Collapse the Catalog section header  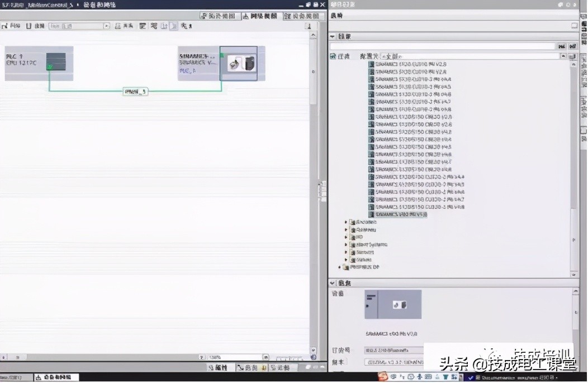[333, 36]
